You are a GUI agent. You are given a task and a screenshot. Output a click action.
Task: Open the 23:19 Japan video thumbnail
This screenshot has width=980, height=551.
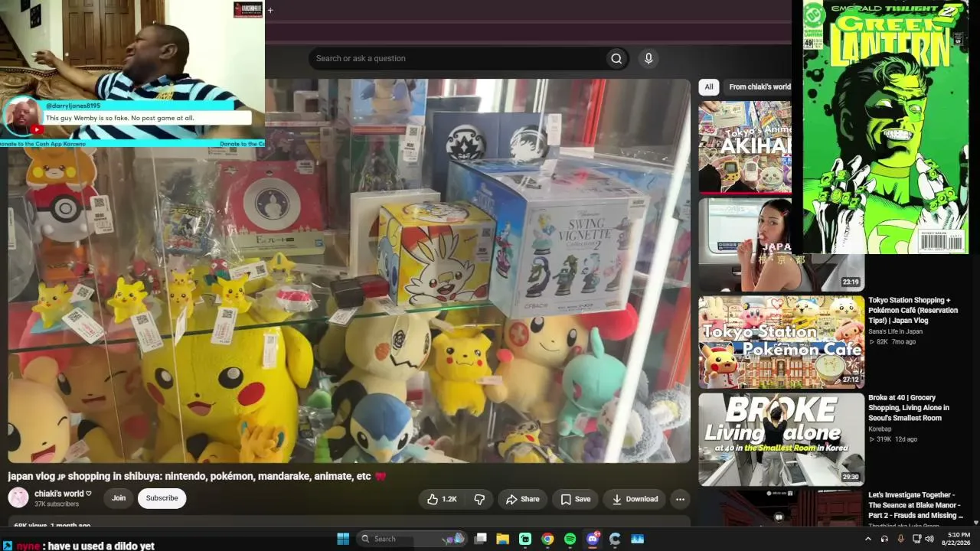[781, 245]
